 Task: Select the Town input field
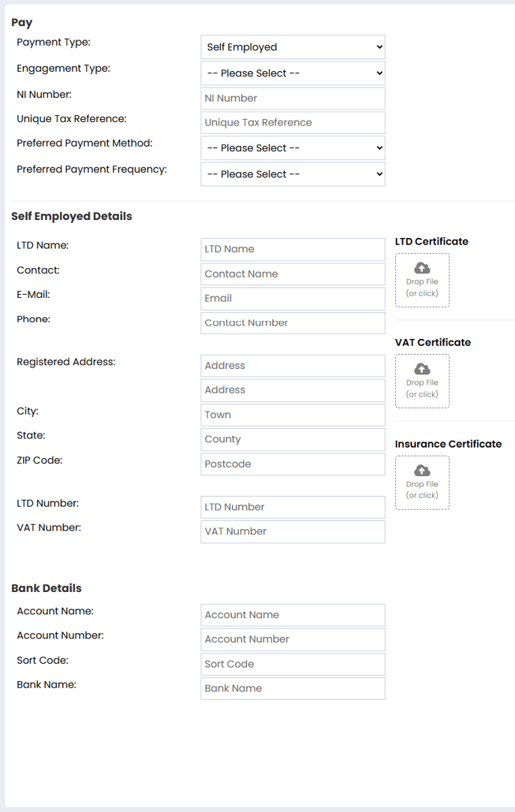click(x=293, y=415)
